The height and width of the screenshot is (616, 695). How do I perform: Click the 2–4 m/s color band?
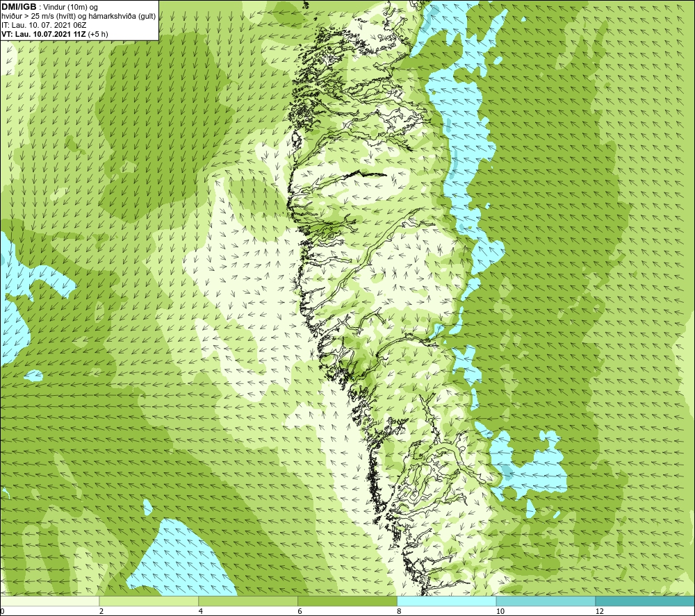tap(149, 601)
